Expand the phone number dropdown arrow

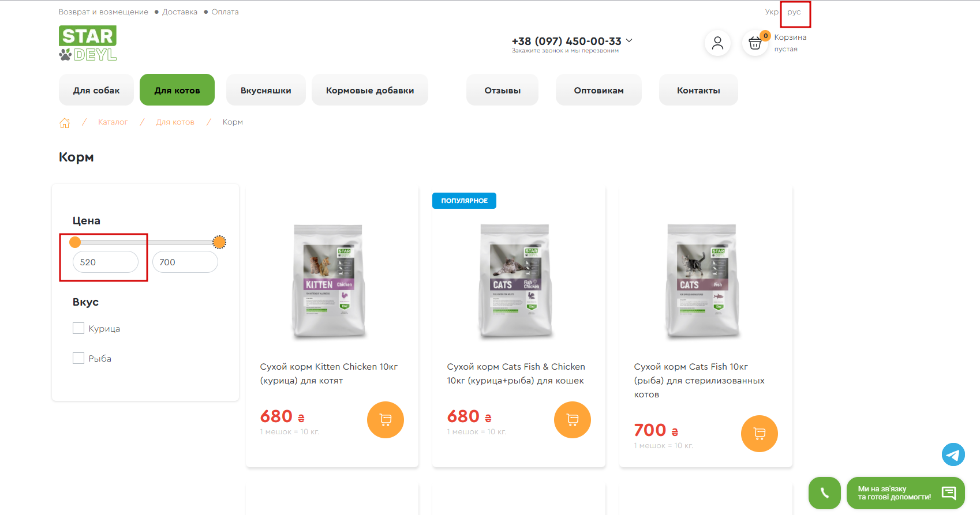[629, 40]
